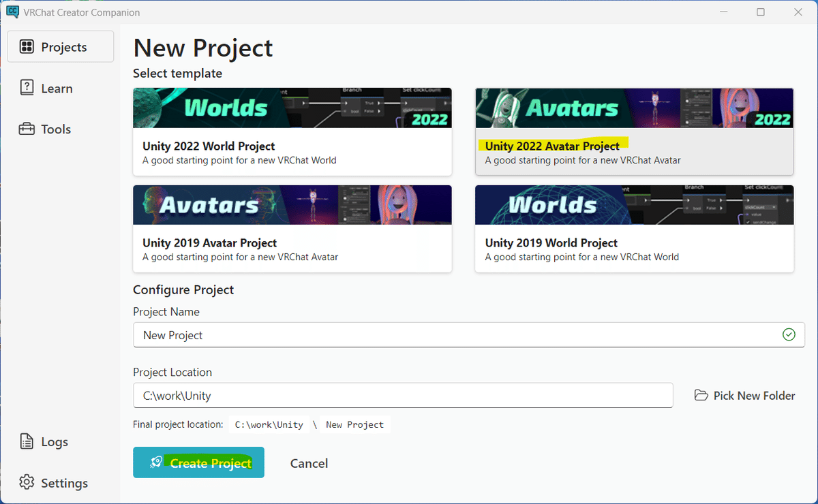Choose the Unity 2019 Avatar Project template
This screenshot has height=504, width=818.
point(292,229)
